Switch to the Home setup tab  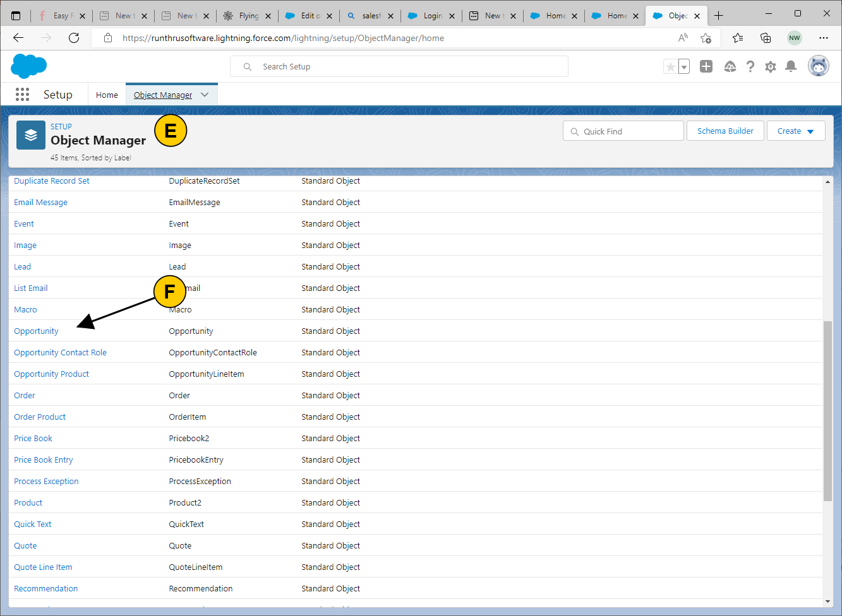pos(107,95)
